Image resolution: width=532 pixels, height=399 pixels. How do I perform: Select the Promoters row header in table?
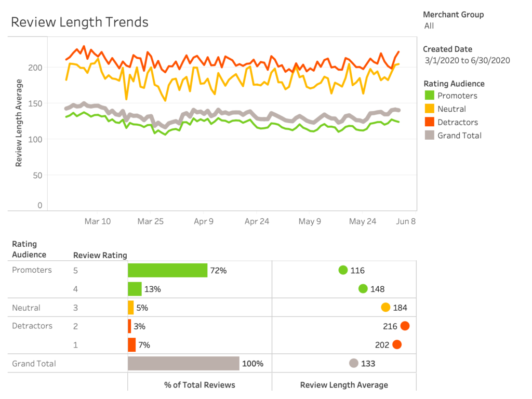click(x=32, y=270)
